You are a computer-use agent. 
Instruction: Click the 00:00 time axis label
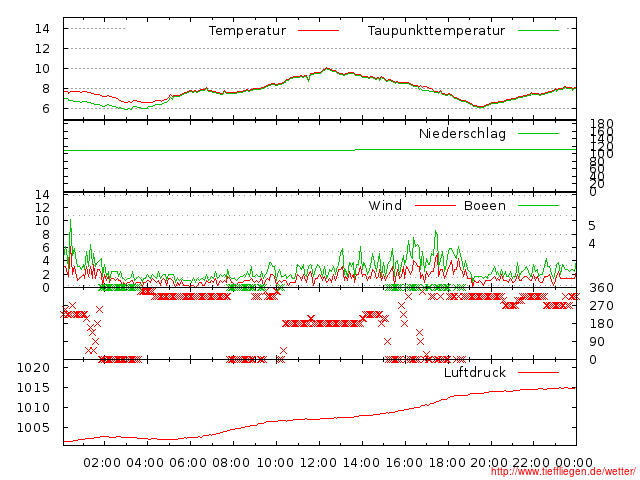574,463
